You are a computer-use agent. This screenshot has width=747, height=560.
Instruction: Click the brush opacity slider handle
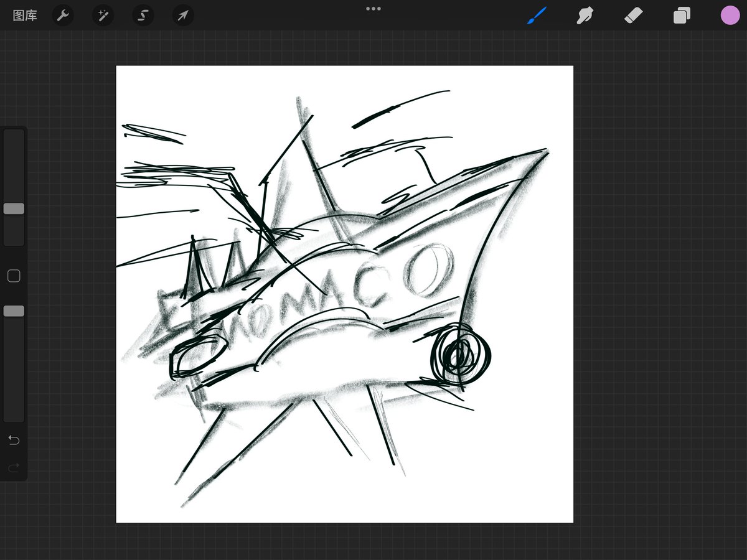click(x=14, y=310)
